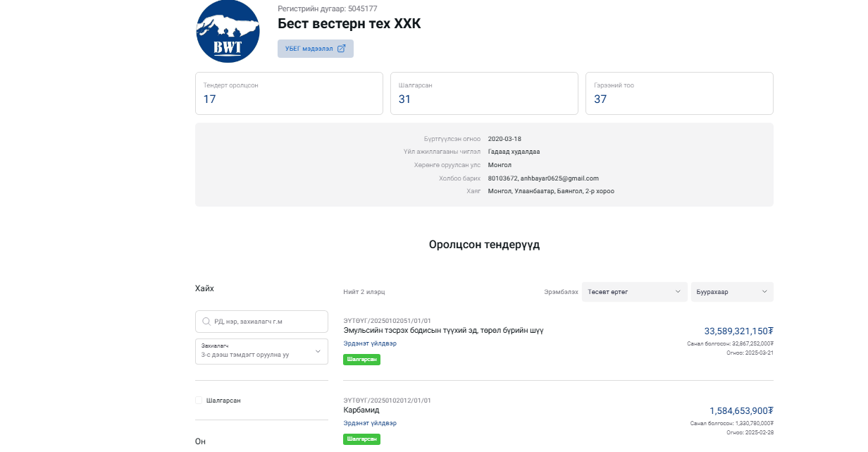Click Эрдэнэт үйлдвэр link under the first tender
Viewport: 868px width, 452px height.
[370, 343]
